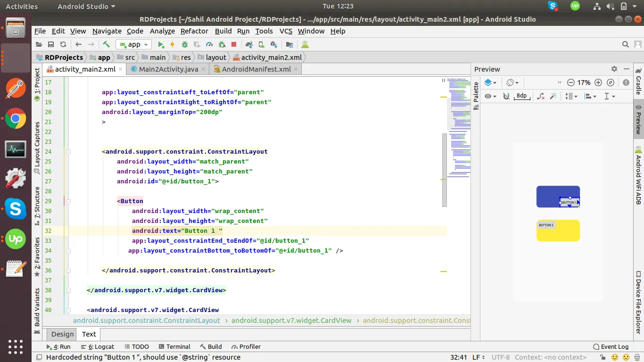Open the Android profiler gauge icon
The width and height of the screenshot is (644, 362).
point(209,44)
